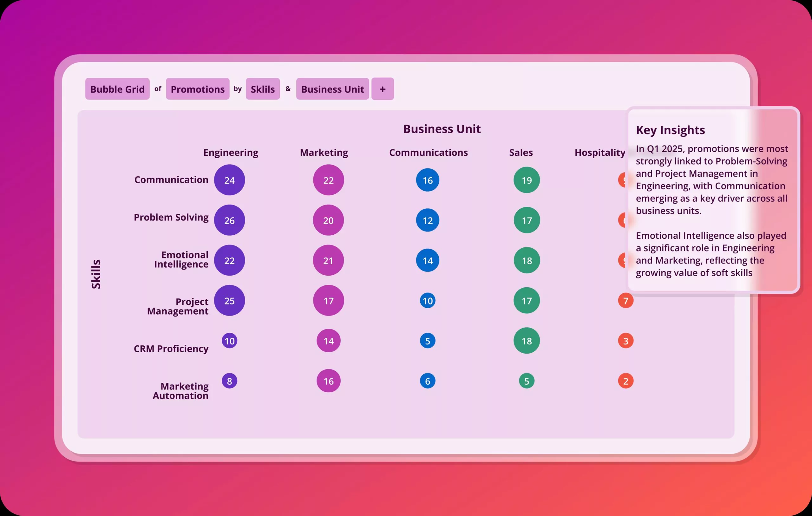
Task: Add a dimension with the plus button
Action: tap(383, 89)
